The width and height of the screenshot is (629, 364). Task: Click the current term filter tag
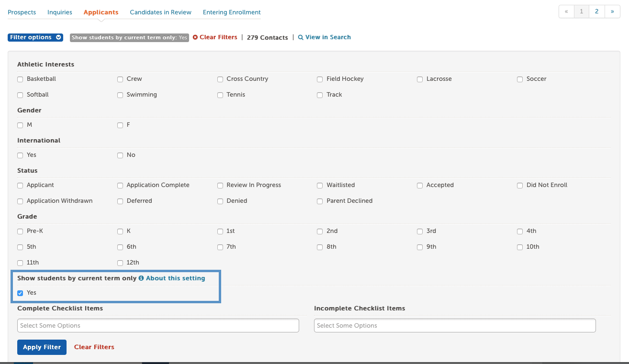[129, 37]
